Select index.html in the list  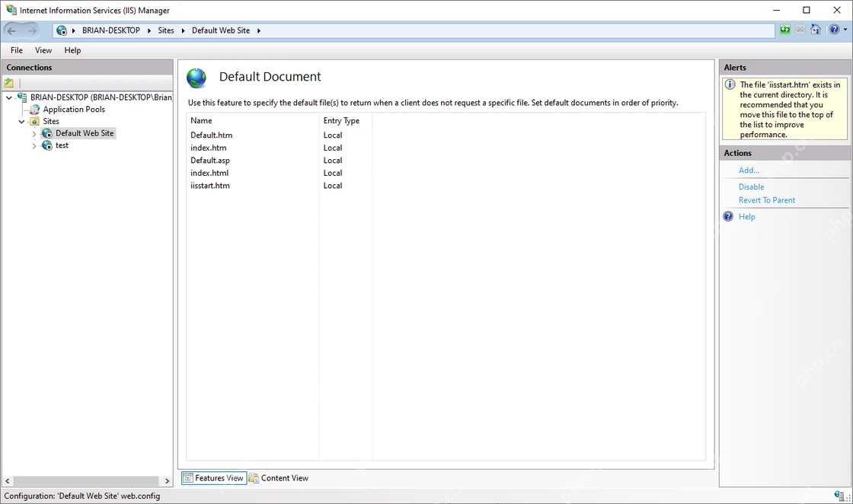pyautogui.click(x=209, y=172)
